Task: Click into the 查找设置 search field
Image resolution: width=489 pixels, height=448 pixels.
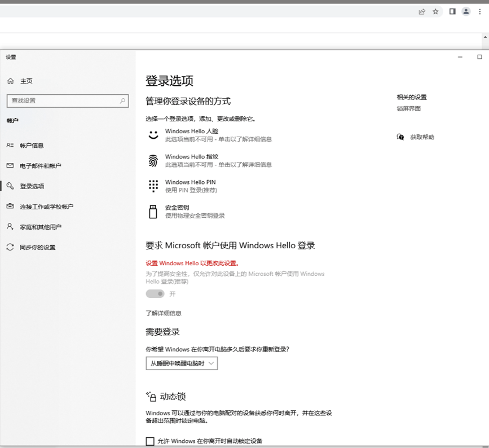Action: coord(68,101)
